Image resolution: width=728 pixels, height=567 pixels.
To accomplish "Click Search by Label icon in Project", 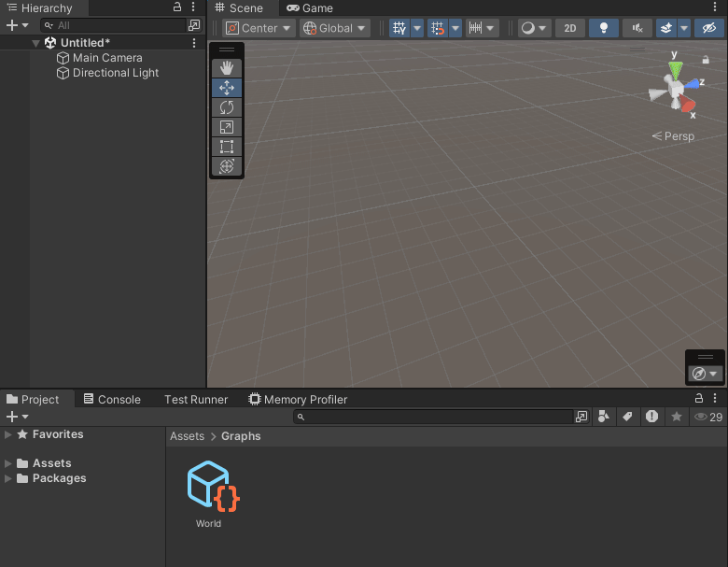I will [628, 417].
